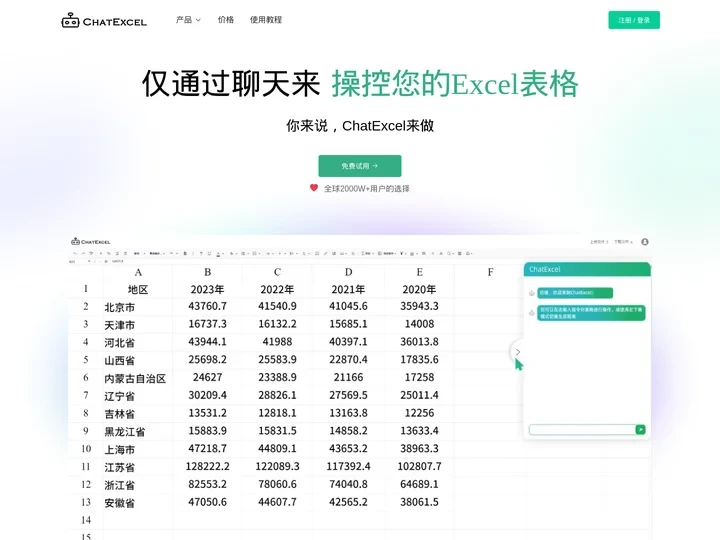Click the 地区 header cell

click(138, 289)
